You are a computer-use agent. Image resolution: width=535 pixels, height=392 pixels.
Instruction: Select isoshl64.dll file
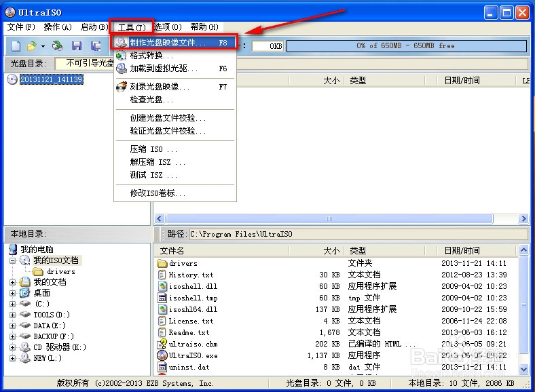pos(193,309)
